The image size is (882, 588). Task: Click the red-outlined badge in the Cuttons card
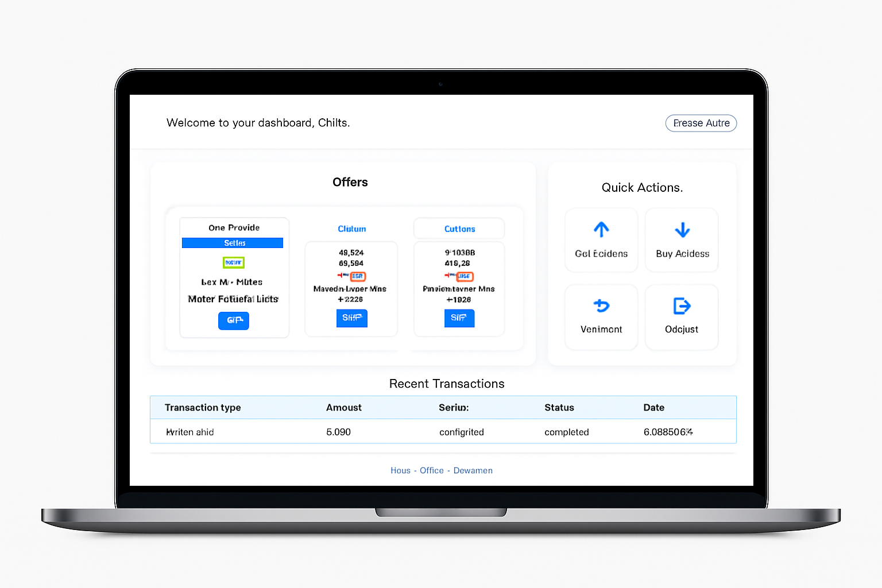[464, 276]
